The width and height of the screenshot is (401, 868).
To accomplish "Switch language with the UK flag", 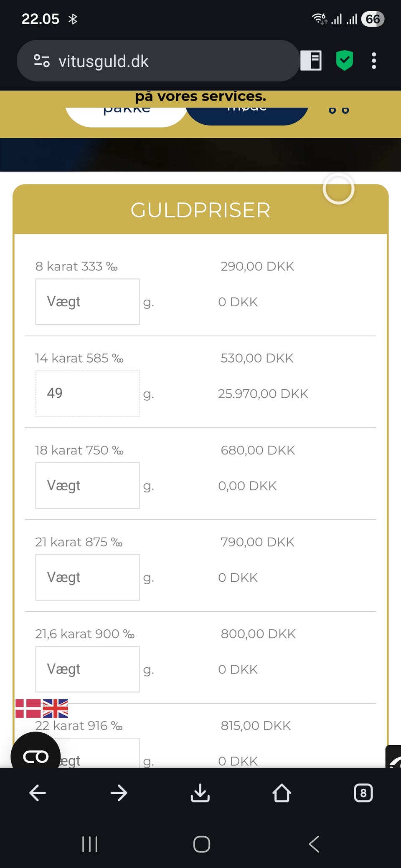I will pyautogui.click(x=56, y=708).
